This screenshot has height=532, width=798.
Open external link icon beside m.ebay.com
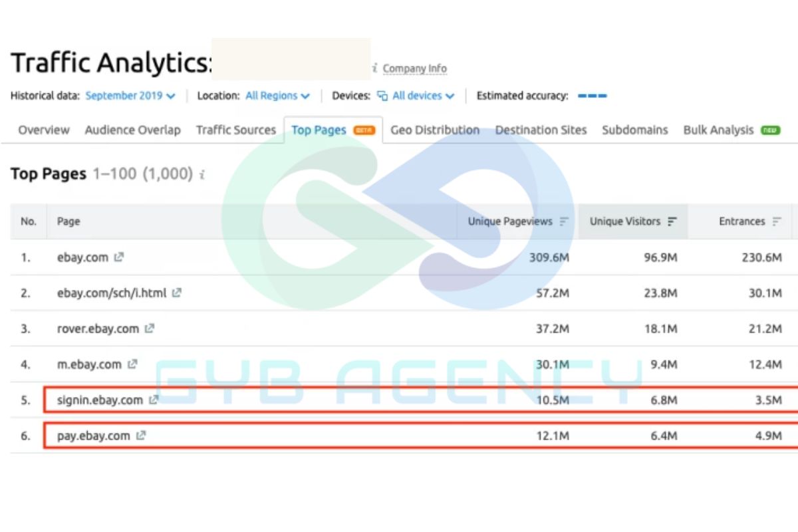coord(132,364)
